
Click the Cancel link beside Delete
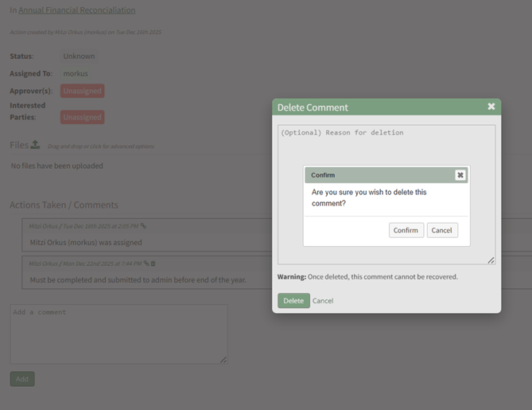pyautogui.click(x=323, y=301)
